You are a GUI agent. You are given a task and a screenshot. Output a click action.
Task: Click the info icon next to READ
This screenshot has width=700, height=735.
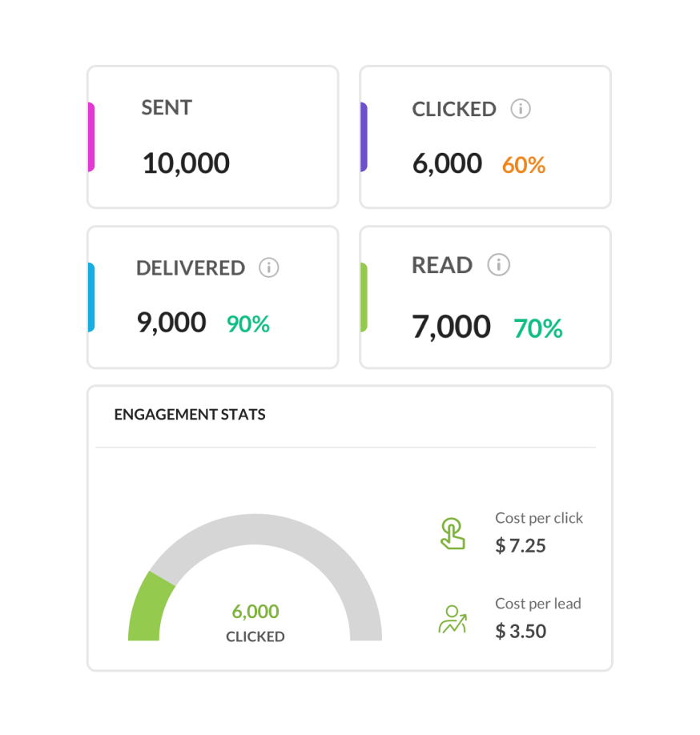pos(498,265)
